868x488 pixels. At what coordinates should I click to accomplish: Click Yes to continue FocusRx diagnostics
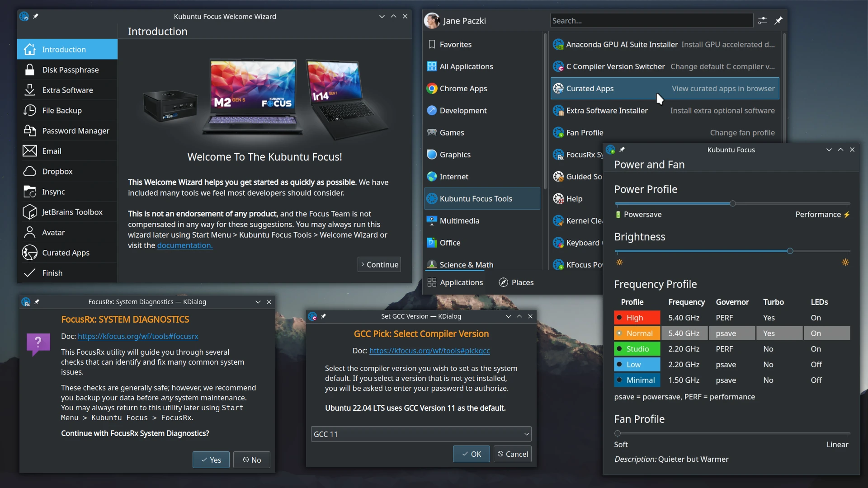[211, 460]
